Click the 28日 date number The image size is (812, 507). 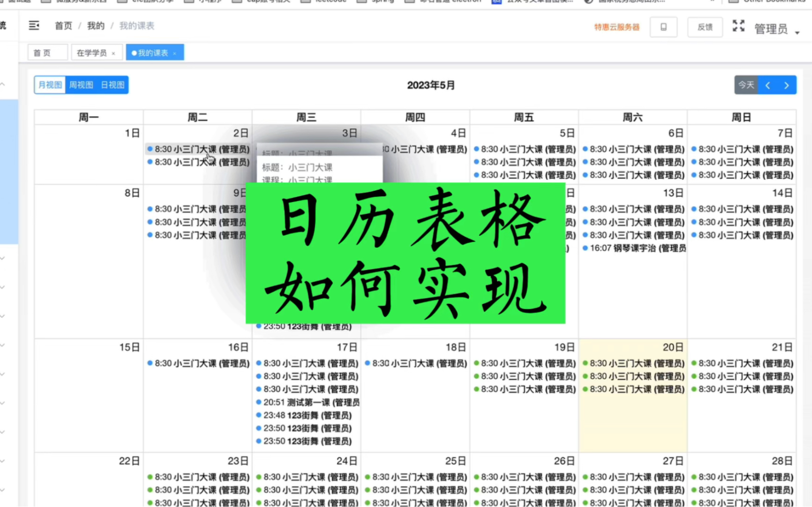coord(782,461)
